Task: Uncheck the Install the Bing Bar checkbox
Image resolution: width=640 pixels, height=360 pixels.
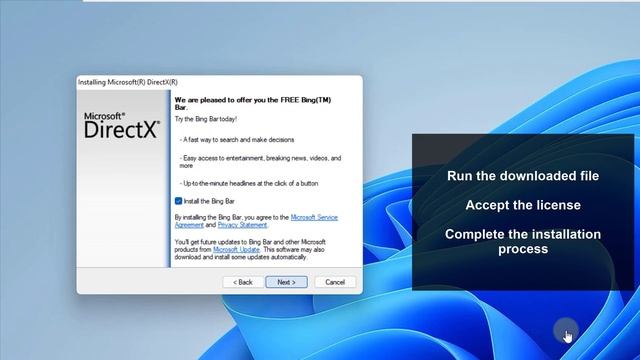Action: pos(178,201)
